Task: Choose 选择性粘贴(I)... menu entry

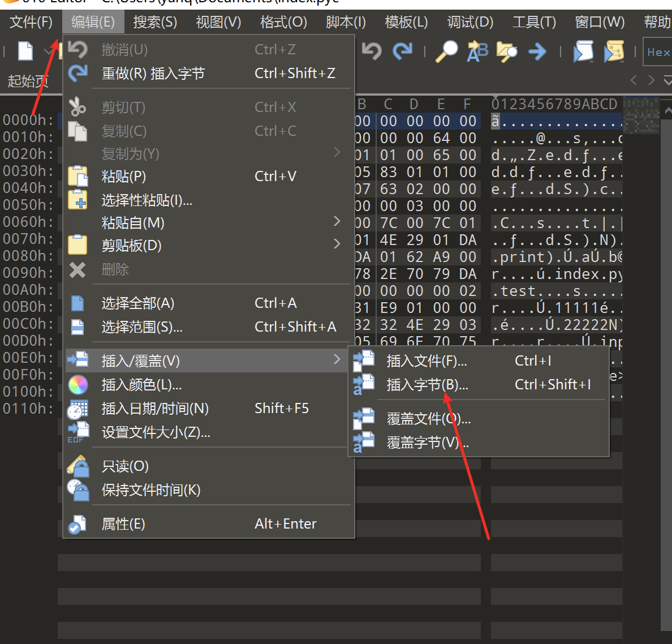Action: pos(209,200)
